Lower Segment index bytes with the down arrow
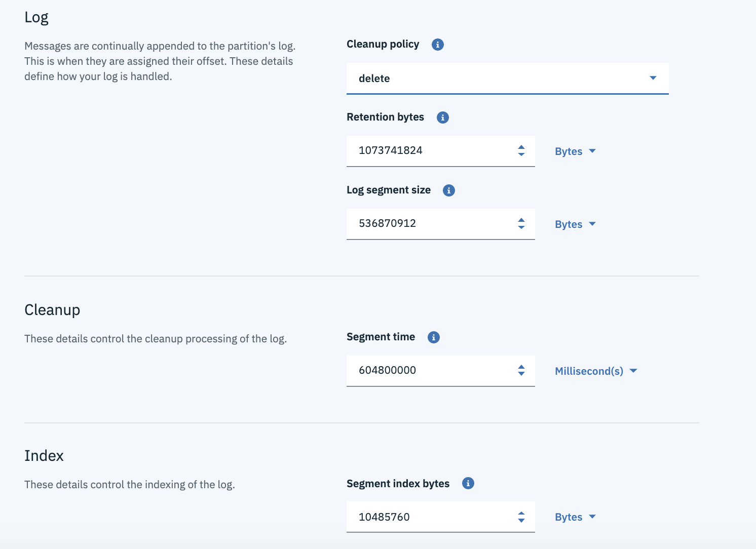Screen dimensions: 756x549 point(521,521)
